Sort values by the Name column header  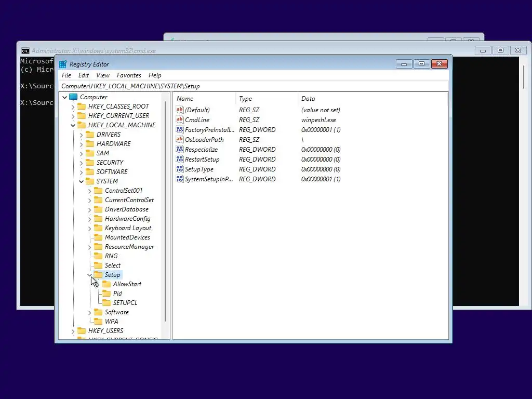click(x=204, y=99)
